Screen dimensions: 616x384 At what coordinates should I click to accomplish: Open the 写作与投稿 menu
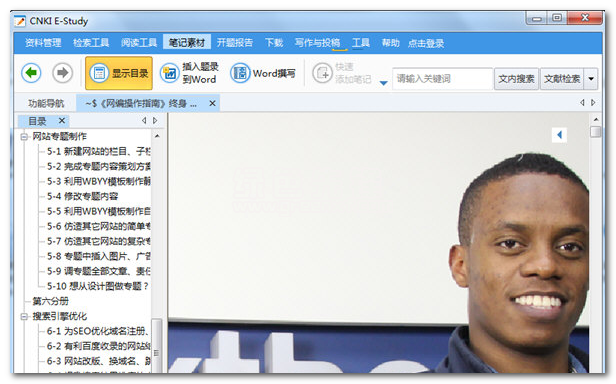pyautogui.click(x=317, y=42)
